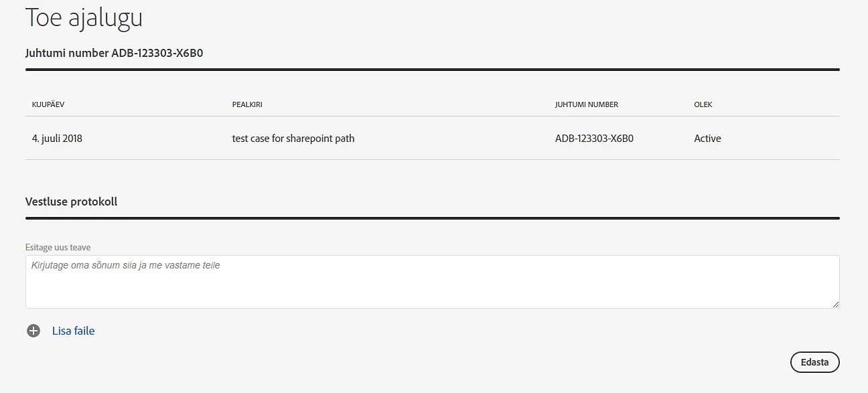Click the text area resize handle
The height and width of the screenshot is (393, 868).
point(835,305)
